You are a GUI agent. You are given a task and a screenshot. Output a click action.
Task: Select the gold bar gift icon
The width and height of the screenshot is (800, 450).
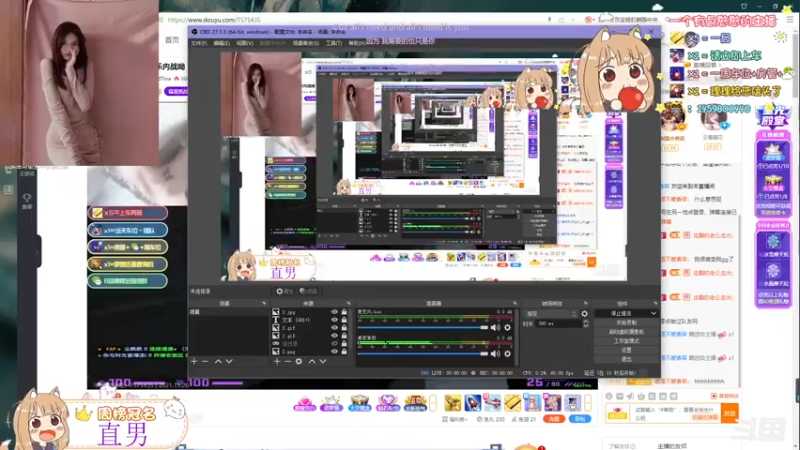(x=512, y=403)
